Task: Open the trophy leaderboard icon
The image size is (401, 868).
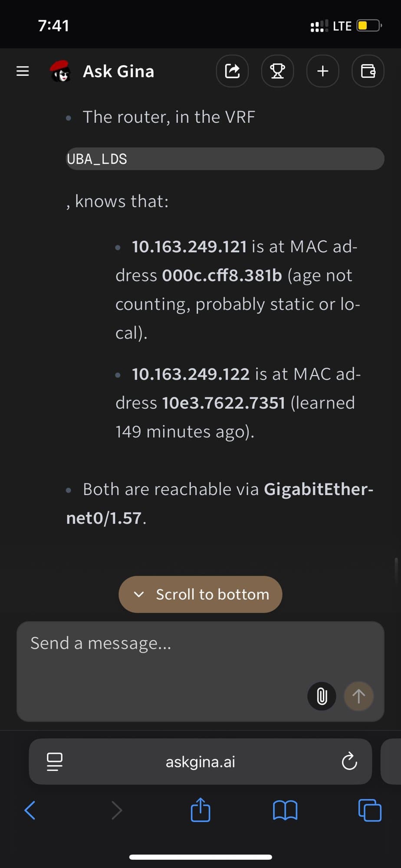Action: tap(278, 71)
